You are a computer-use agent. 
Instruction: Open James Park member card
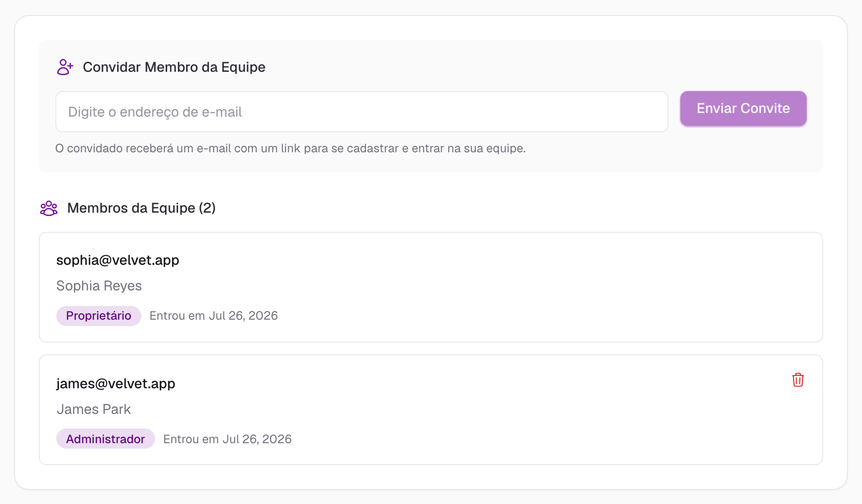[431, 410]
